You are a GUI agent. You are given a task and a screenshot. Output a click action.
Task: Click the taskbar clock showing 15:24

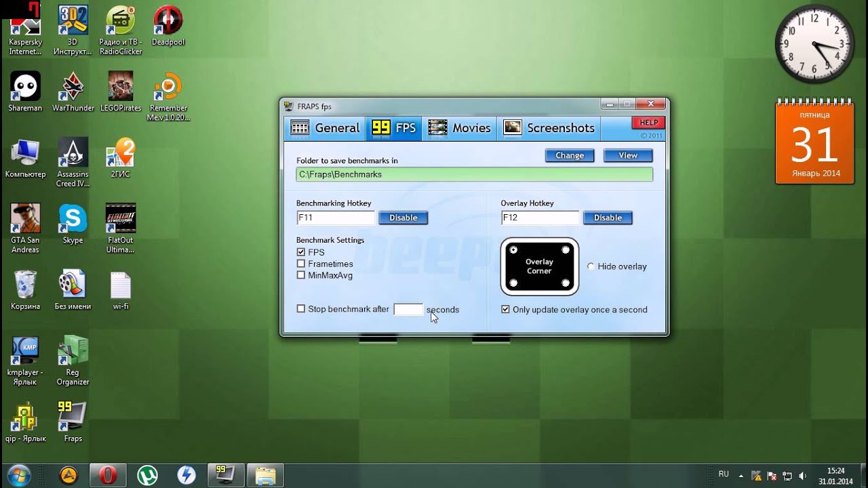click(835, 476)
